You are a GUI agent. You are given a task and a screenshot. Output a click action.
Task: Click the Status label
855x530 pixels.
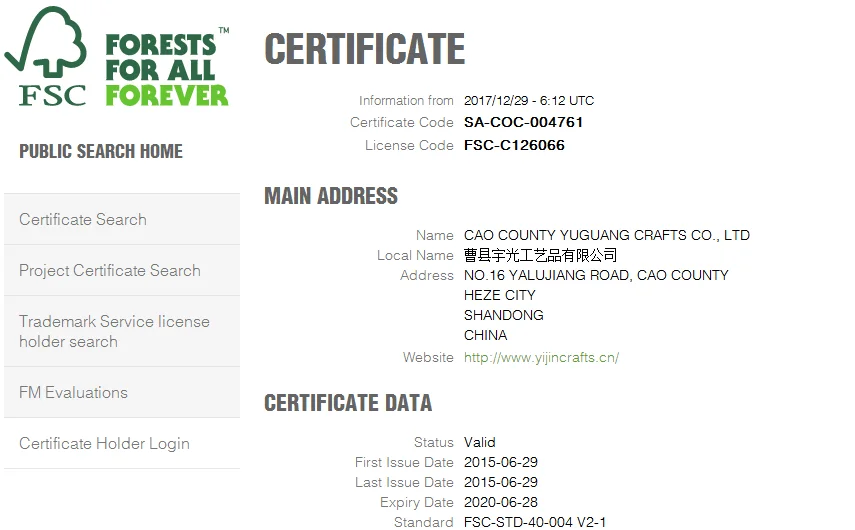[433, 442]
